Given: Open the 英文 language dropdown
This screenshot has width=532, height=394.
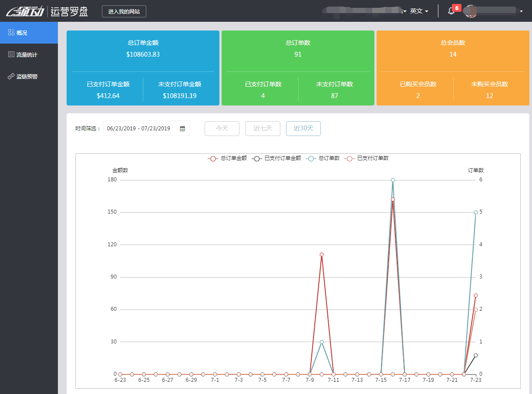Looking at the screenshot, I should click(419, 11).
